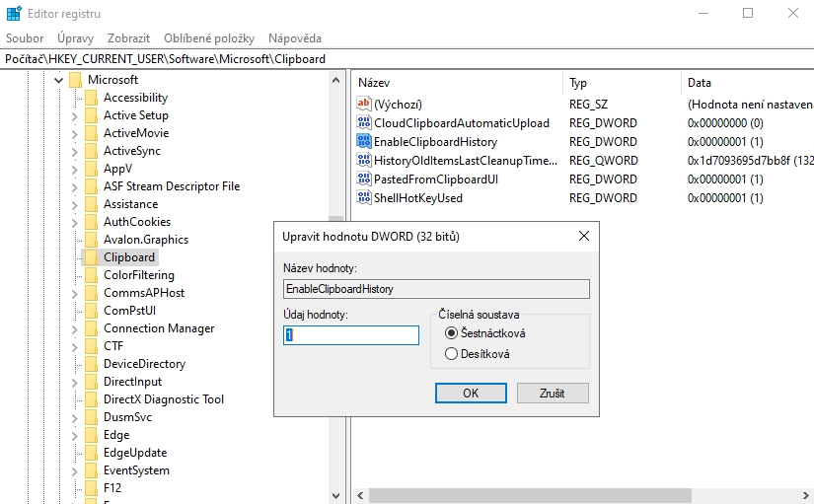Select the EdgeUpdate tree key

tap(135, 453)
